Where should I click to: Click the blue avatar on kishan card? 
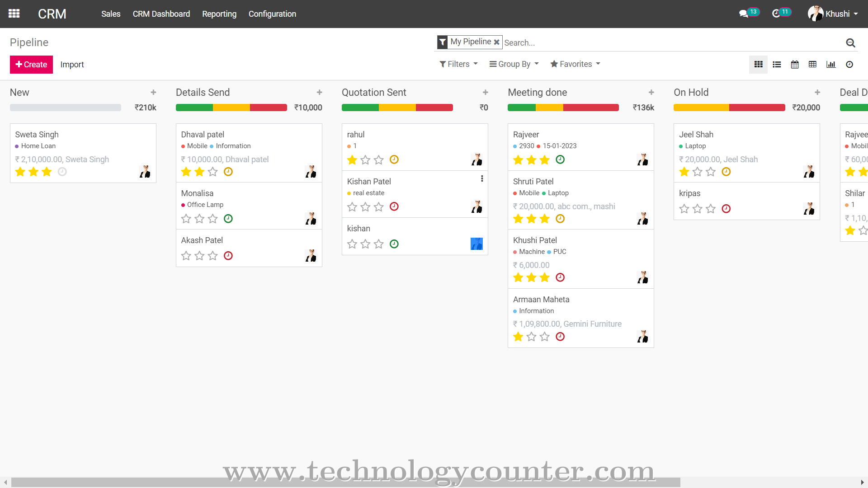476,244
